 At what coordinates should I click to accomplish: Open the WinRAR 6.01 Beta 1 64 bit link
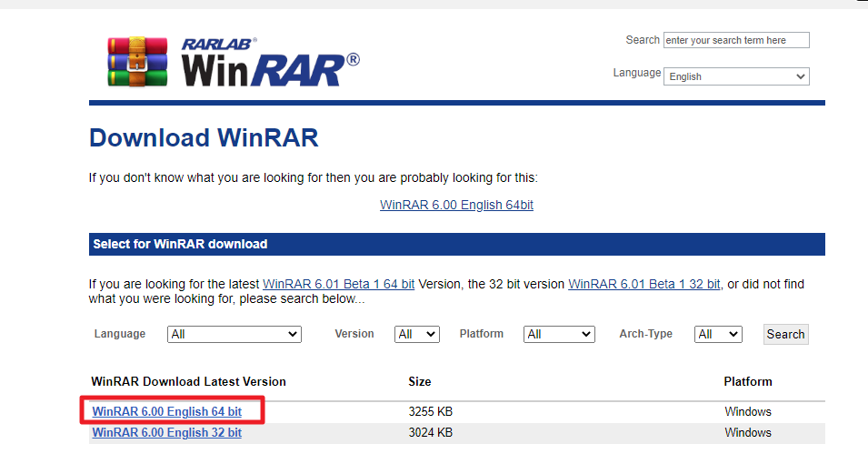[x=338, y=284]
